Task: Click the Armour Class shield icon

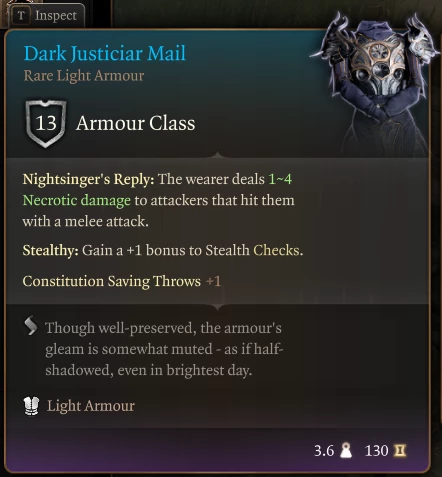Action: 46,124
